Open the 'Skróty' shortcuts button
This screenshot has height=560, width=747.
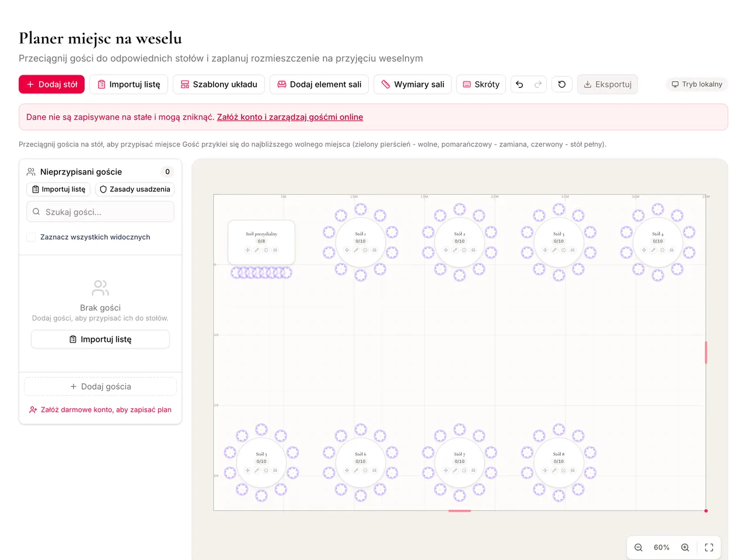[481, 85]
